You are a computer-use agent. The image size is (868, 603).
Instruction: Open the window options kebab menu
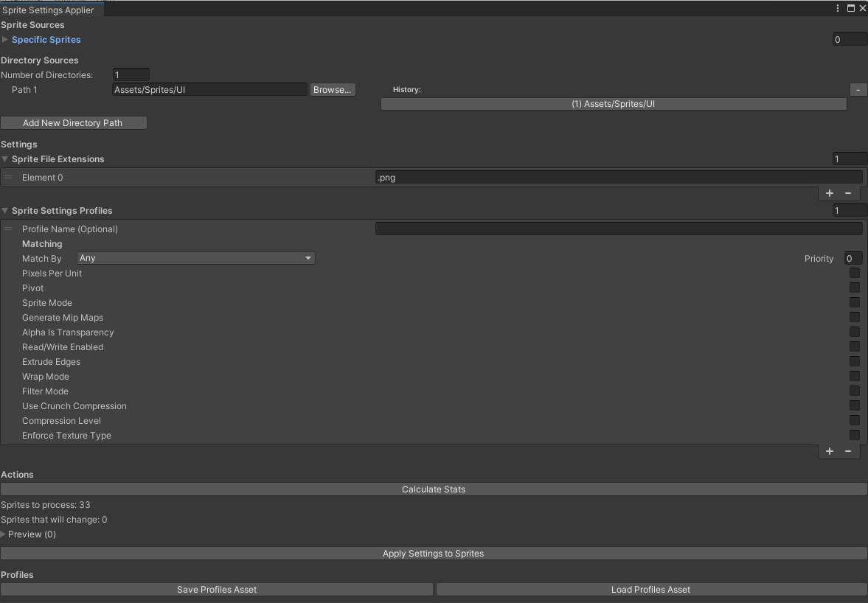[x=837, y=8]
